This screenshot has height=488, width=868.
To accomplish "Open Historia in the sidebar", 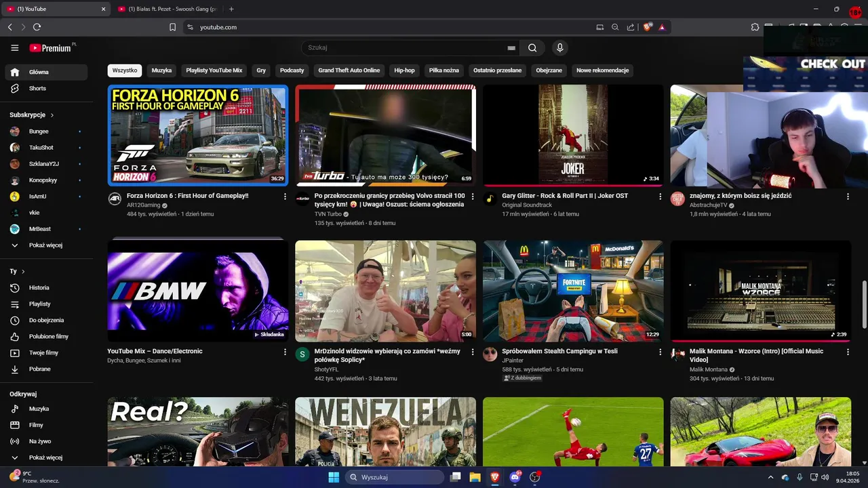I will coord(46,287).
